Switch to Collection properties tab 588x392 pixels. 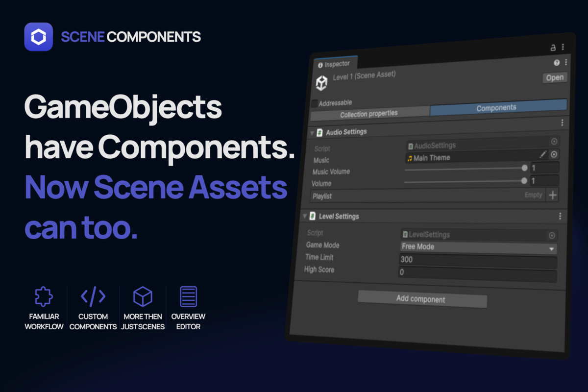(369, 114)
